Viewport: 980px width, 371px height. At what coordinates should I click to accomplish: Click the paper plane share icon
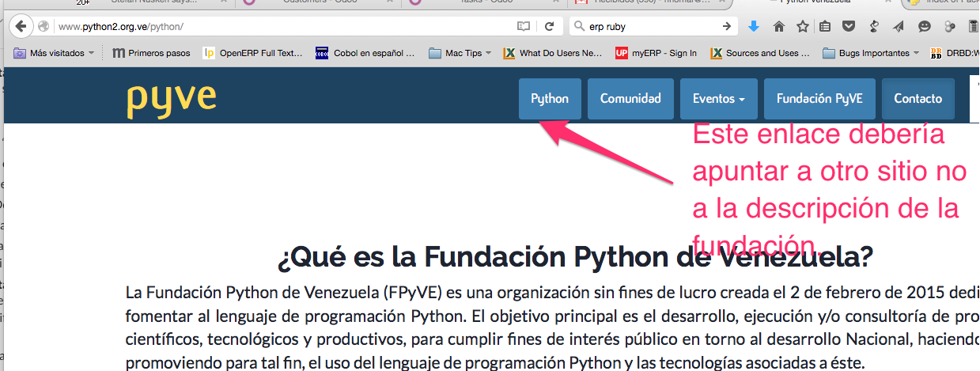pos(899,27)
